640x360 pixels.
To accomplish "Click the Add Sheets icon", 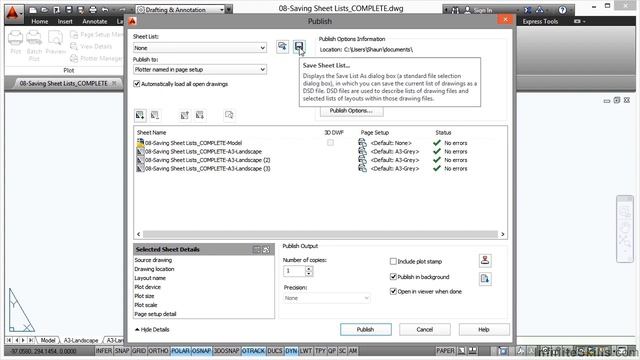I will [x=140, y=115].
